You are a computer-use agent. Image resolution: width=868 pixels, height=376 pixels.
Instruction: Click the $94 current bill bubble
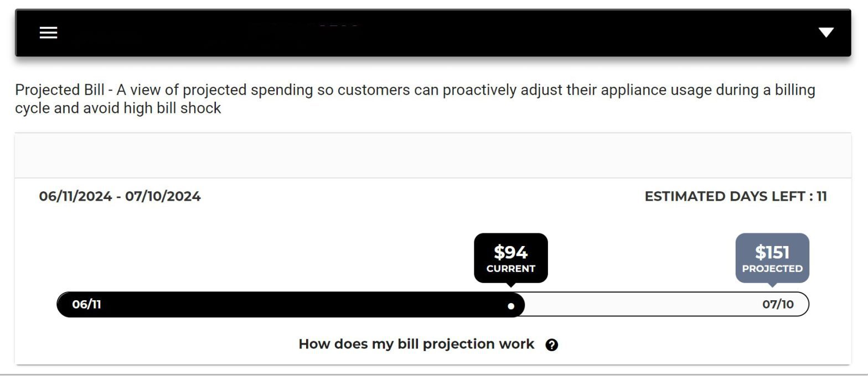pos(510,258)
